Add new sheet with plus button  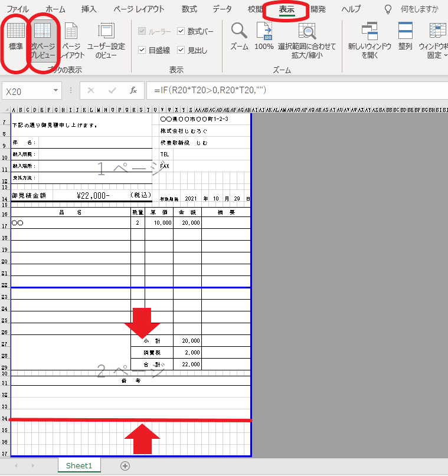click(x=125, y=465)
